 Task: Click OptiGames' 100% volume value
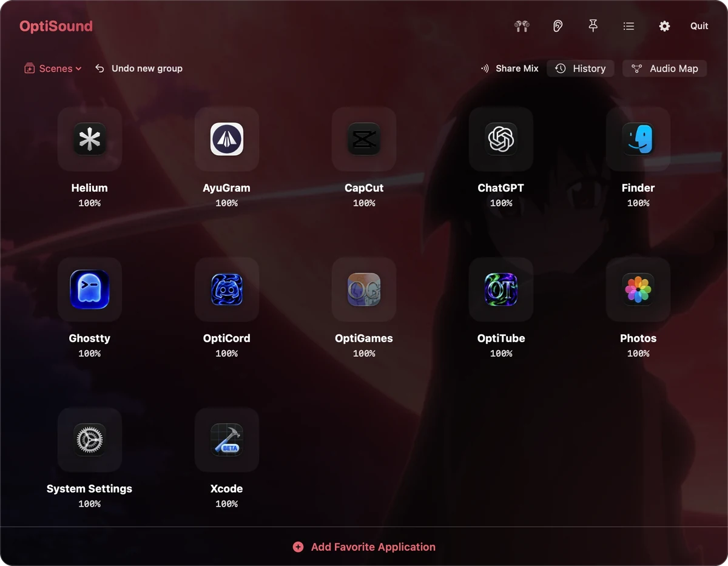[x=364, y=354]
